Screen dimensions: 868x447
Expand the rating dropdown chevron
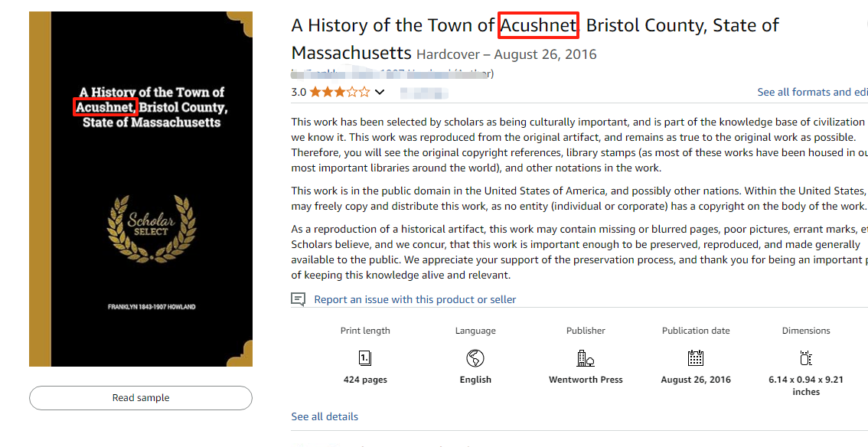click(x=380, y=92)
